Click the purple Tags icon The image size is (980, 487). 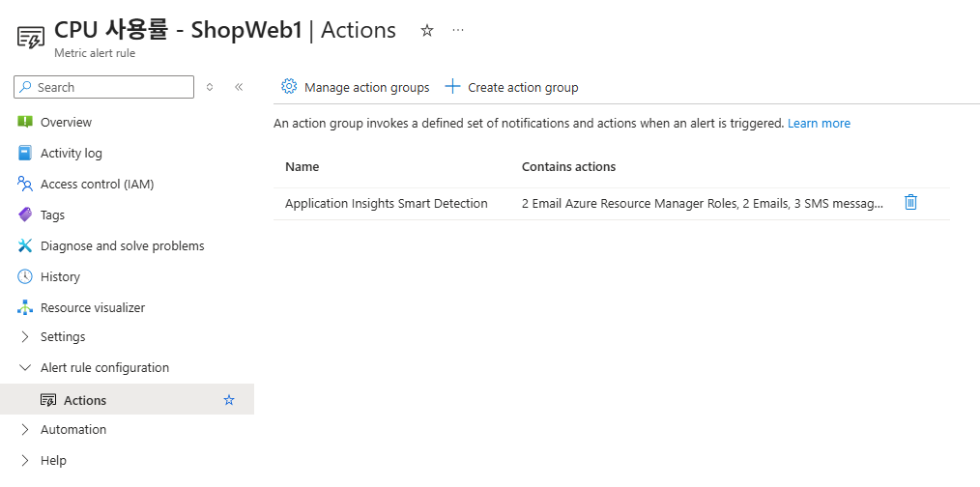25,215
